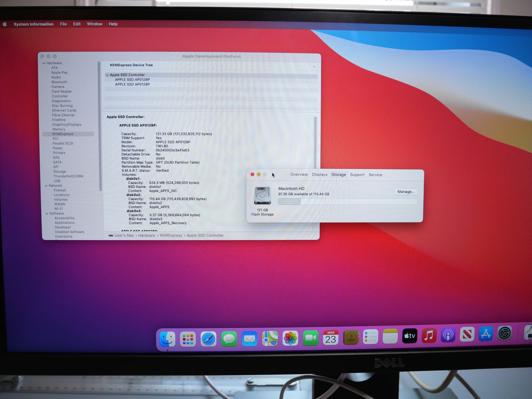Launch FaceTime from the Dock
532x399 pixels.
pyautogui.click(x=311, y=338)
